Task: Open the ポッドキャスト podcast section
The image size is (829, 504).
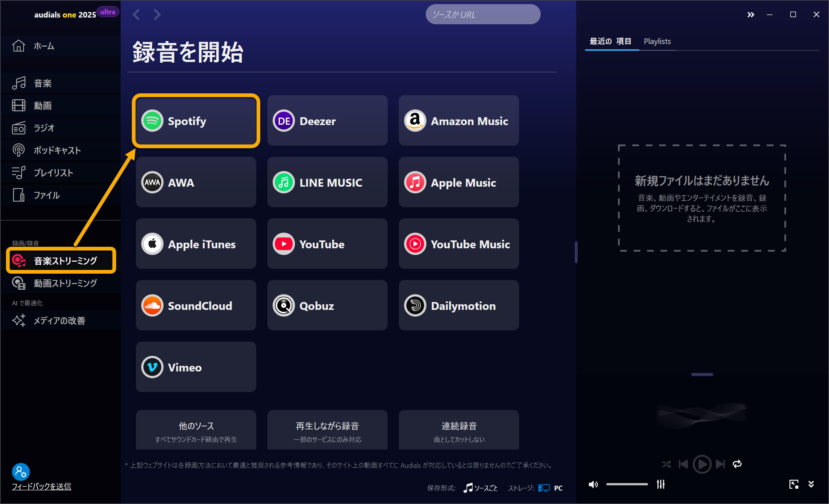Action: click(60, 150)
